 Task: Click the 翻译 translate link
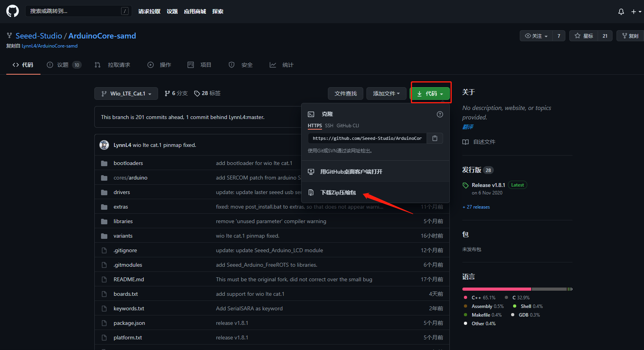[468, 127]
